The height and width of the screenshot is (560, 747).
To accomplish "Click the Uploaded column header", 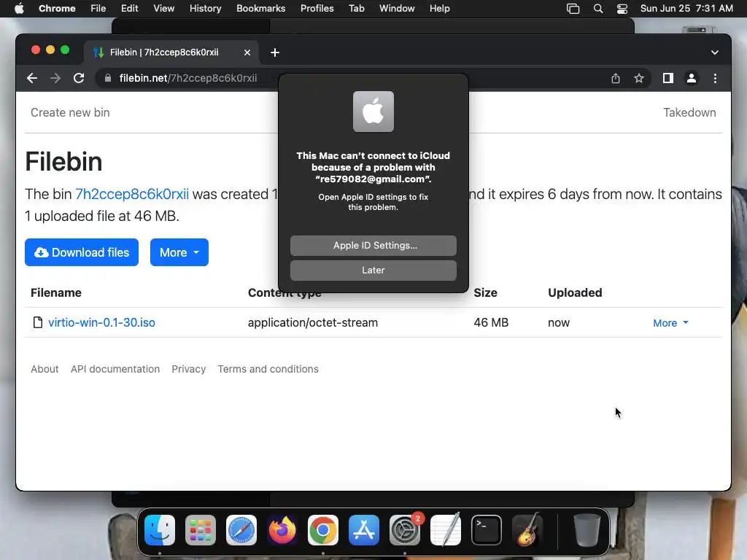I will pyautogui.click(x=575, y=292).
